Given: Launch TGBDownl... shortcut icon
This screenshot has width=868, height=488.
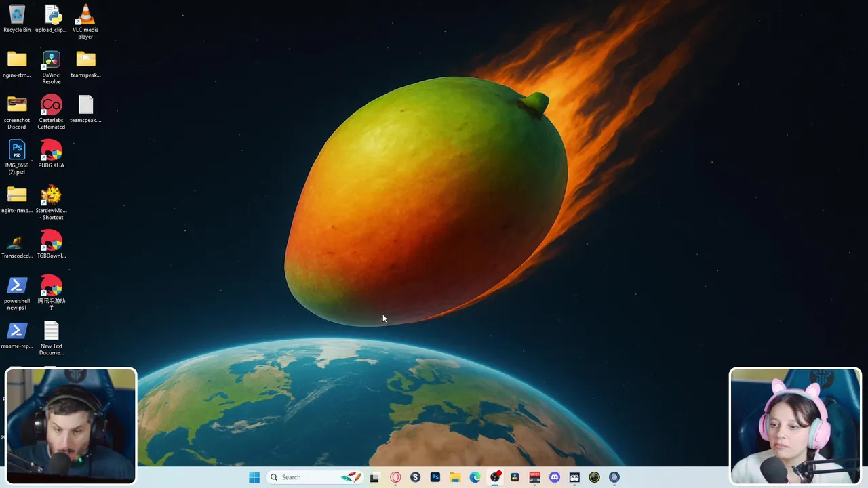Looking at the screenshot, I should [x=52, y=245].
